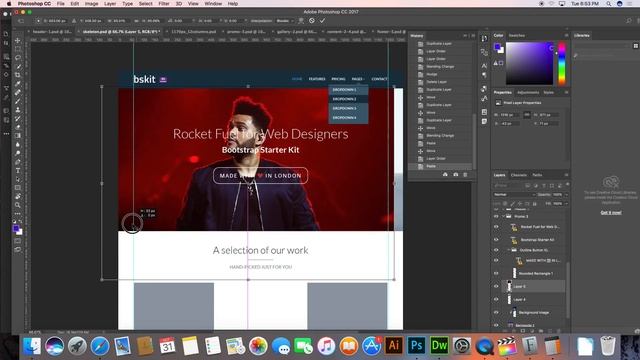
Task: Hide the Rocket Fuel for Web text layer
Action: click(496, 227)
